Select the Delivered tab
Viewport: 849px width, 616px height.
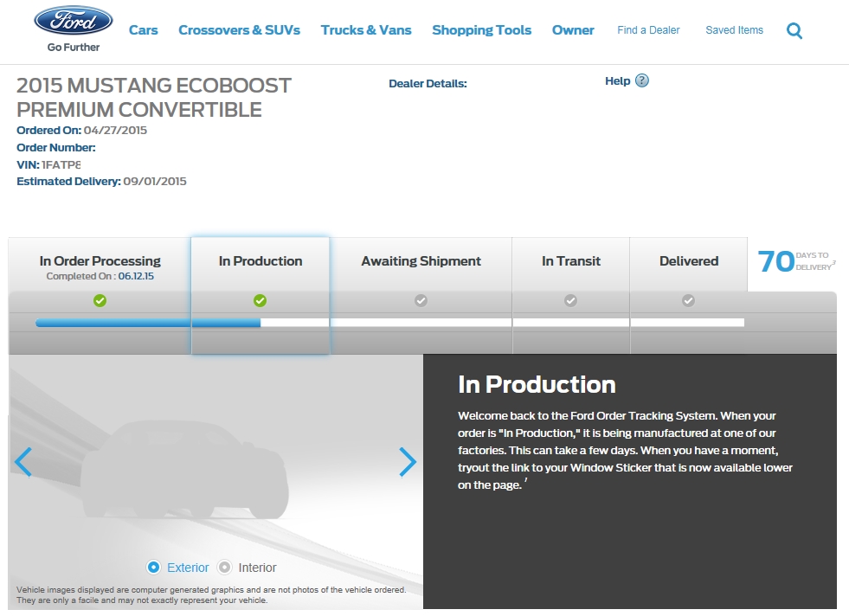tap(688, 295)
